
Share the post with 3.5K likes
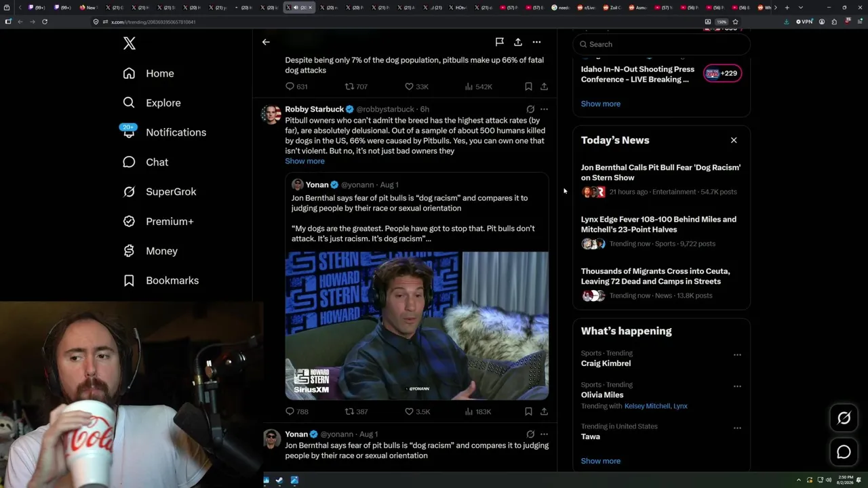(x=544, y=411)
